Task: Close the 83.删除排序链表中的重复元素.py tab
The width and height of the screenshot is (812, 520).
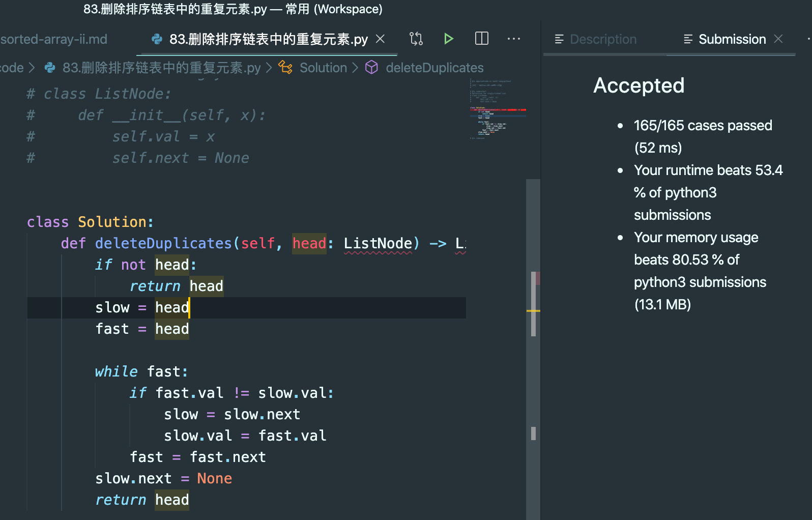Action: 380,39
